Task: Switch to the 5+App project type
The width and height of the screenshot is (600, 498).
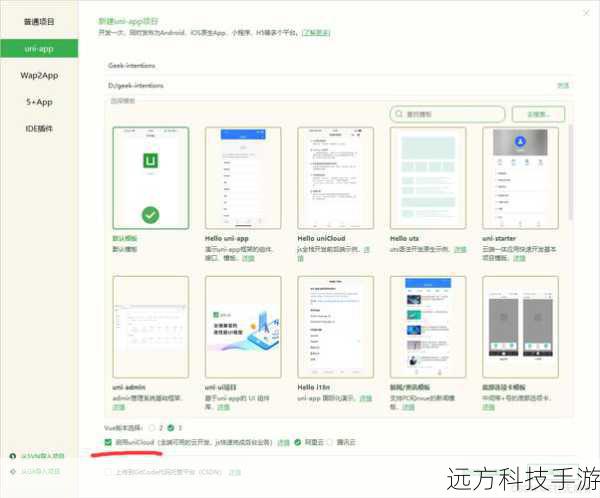Action: tap(39, 102)
